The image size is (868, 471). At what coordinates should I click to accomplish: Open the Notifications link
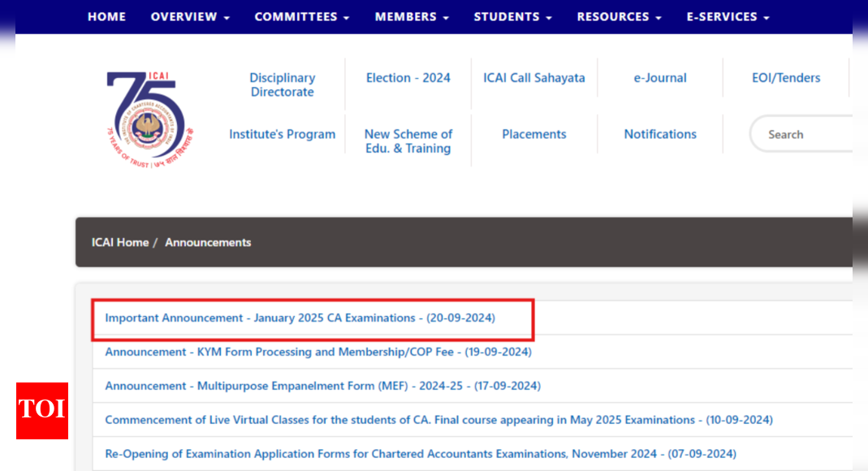(660, 135)
